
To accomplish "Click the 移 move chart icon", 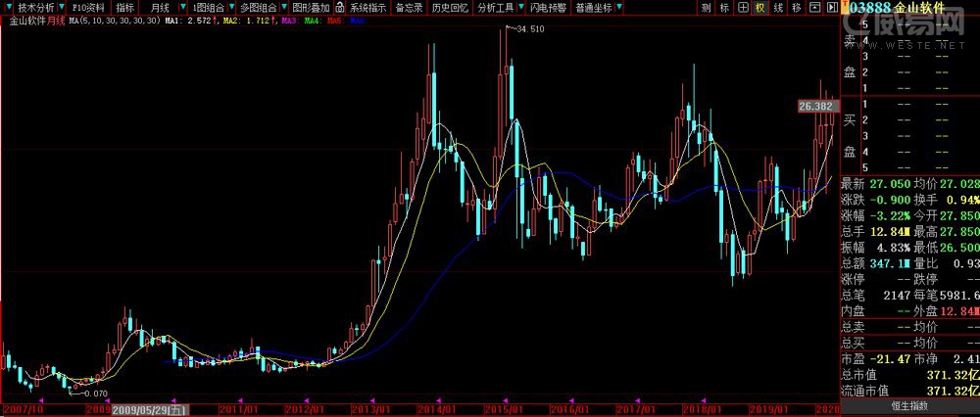I will click(796, 8).
